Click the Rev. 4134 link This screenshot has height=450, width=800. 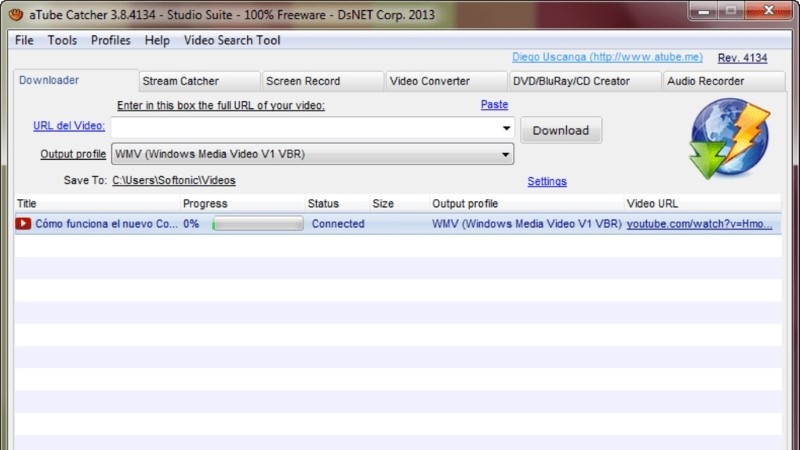(x=742, y=58)
